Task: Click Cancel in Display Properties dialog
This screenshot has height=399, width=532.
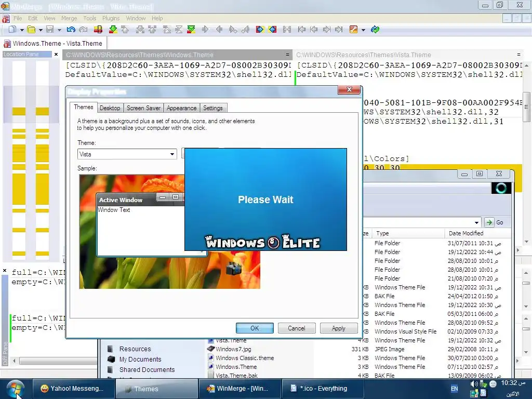Action: pyautogui.click(x=297, y=328)
